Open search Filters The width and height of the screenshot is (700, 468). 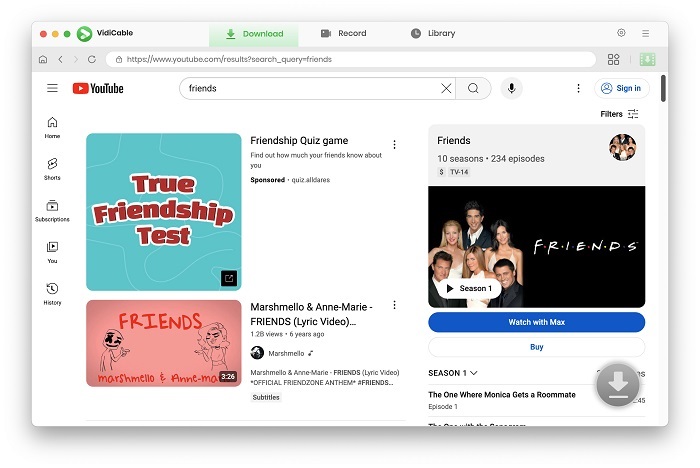coord(619,114)
